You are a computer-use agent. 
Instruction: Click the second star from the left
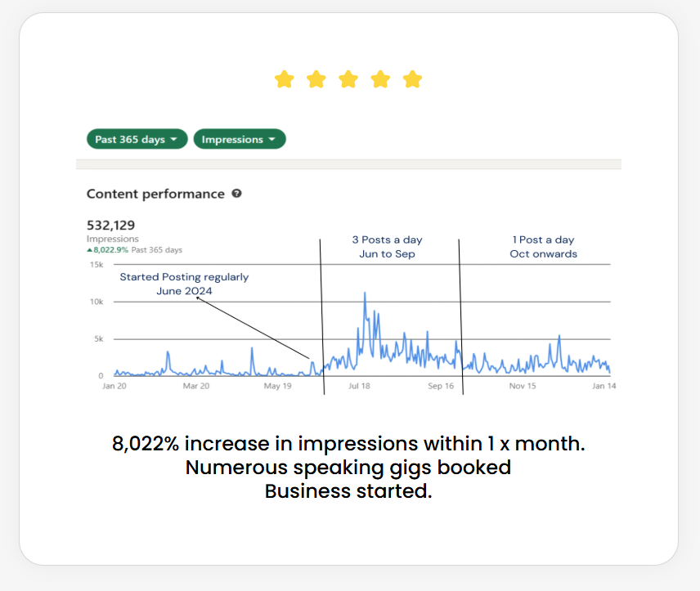316,79
